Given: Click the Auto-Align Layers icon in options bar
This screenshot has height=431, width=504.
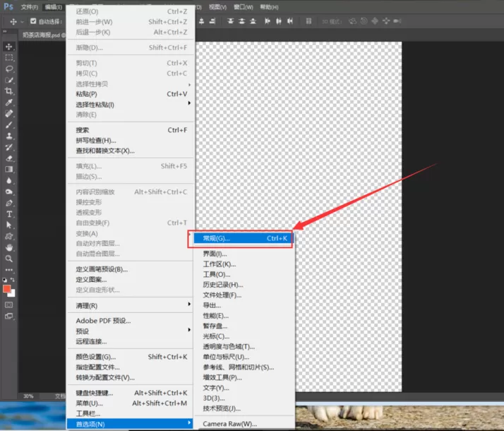Looking at the screenshot, I should tap(308, 21).
